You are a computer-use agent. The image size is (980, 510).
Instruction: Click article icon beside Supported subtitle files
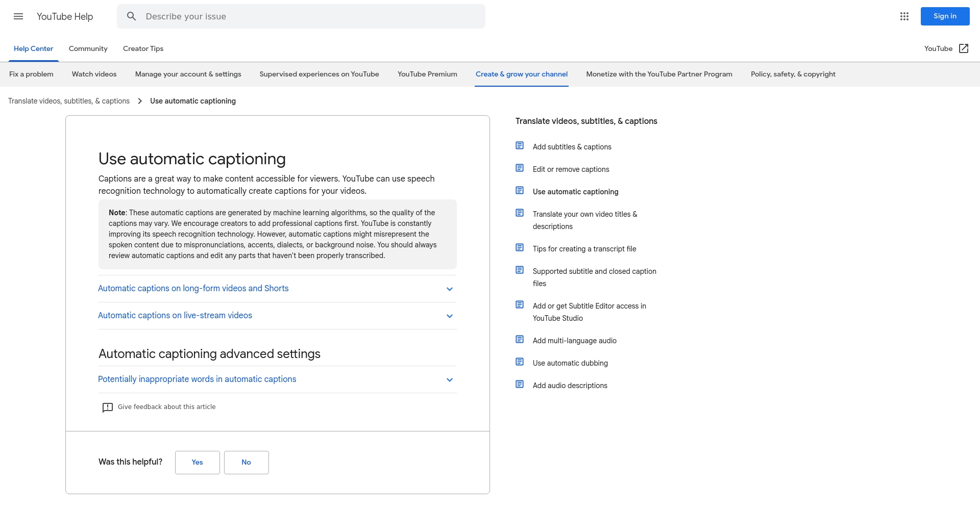click(x=520, y=270)
